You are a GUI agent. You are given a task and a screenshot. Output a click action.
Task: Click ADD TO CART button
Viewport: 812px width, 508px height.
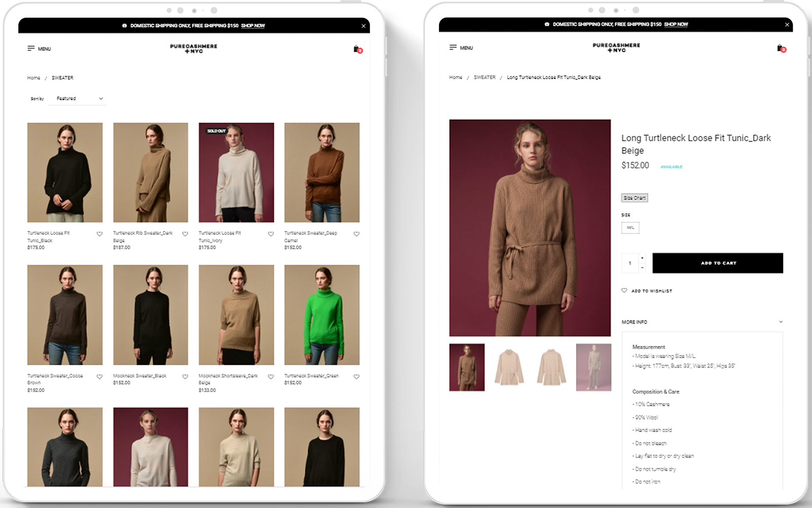pyautogui.click(x=718, y=263)
